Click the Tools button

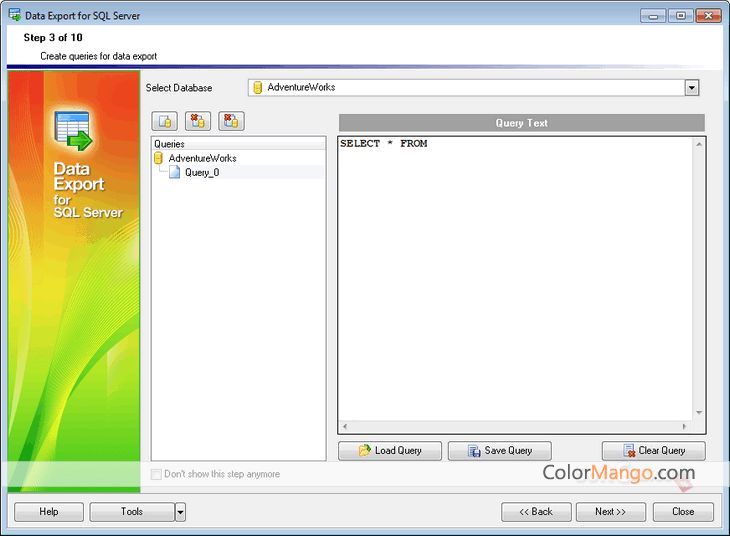[132, 512]
